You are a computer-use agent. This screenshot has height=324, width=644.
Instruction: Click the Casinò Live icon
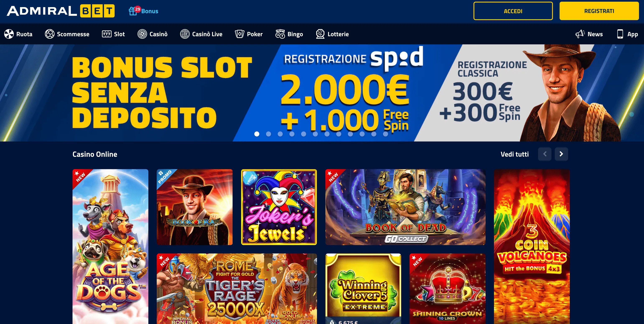(185, 34)
